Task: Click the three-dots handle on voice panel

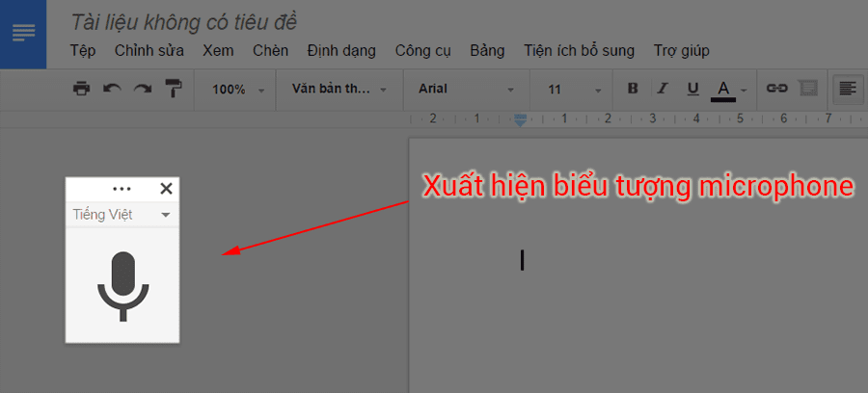Action: point(122,189)
